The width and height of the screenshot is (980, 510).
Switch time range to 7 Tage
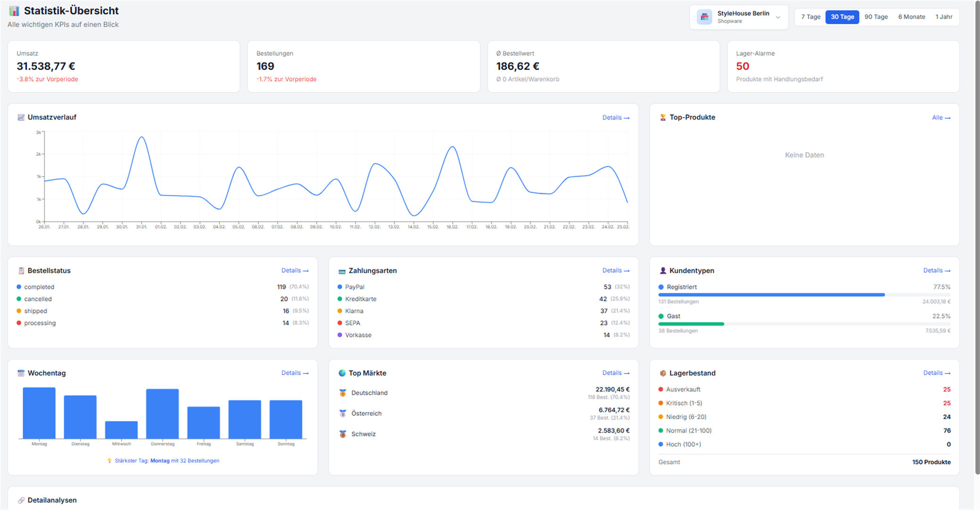pos(811,17)
